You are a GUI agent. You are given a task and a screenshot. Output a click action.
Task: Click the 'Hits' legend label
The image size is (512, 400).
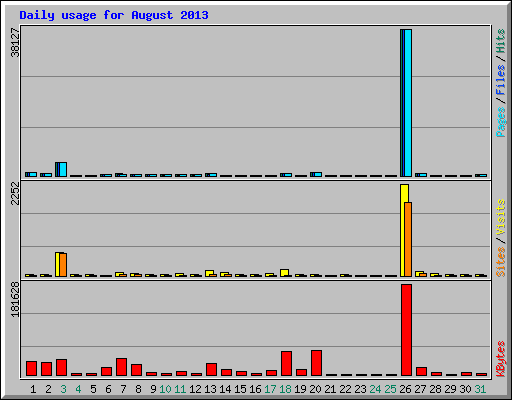pyautogui.click(x=500, y=41)
